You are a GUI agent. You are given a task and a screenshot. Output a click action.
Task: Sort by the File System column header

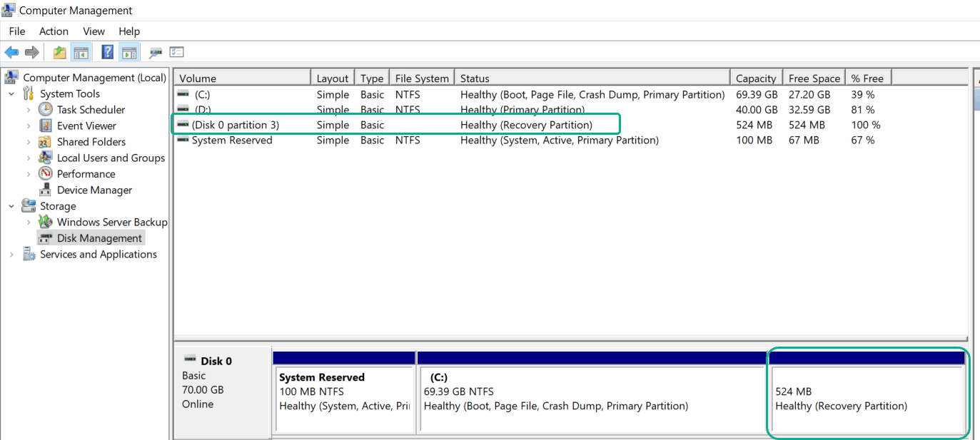(423, 78)
